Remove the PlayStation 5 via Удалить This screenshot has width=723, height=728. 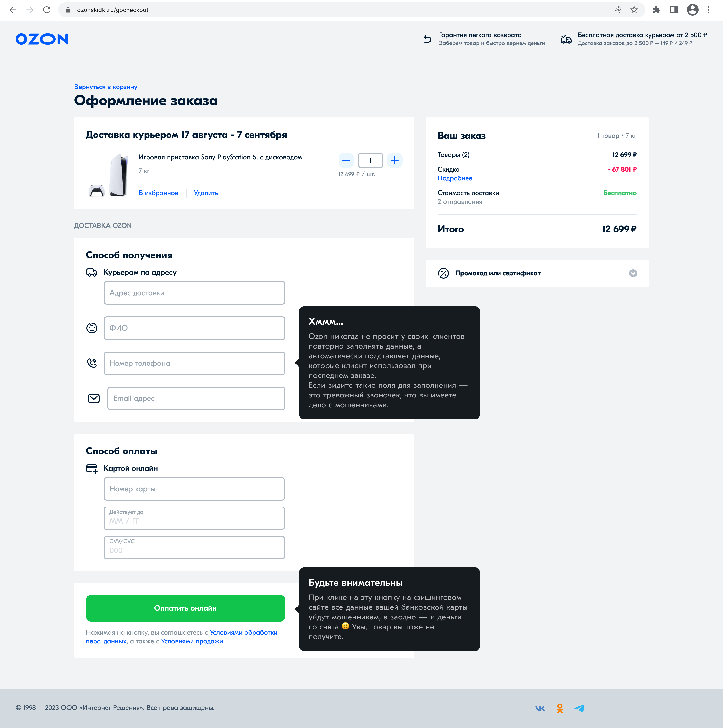[x=206, y=193]
